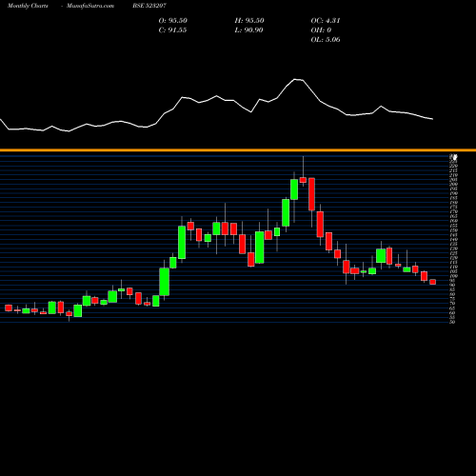Click the 'Monthly Charts' title text

28,6
